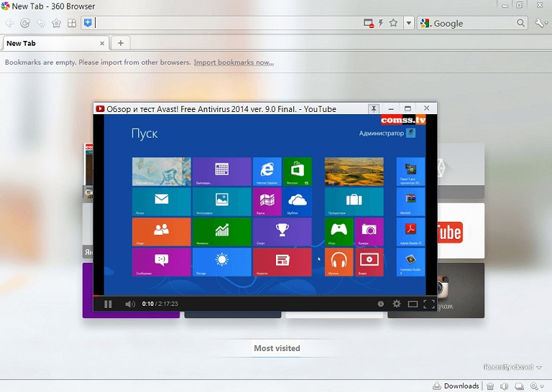Switch to the New Tab tab
Viewport: 552px width, 392px height.
pyautogui.click(x=55, y=43)
